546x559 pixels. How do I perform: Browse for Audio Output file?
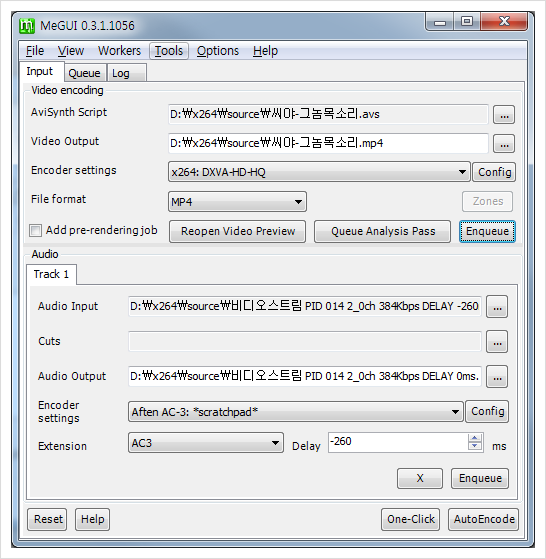(497, 377)
